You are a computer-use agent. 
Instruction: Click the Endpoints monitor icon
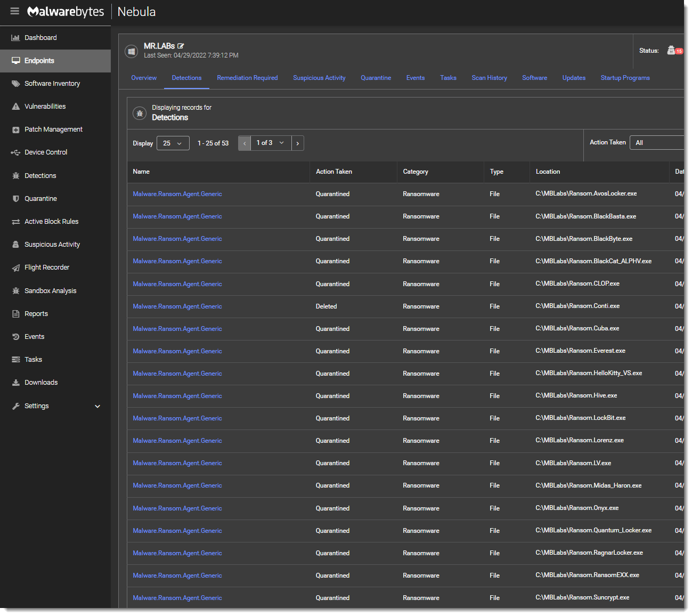click(15, 61)
